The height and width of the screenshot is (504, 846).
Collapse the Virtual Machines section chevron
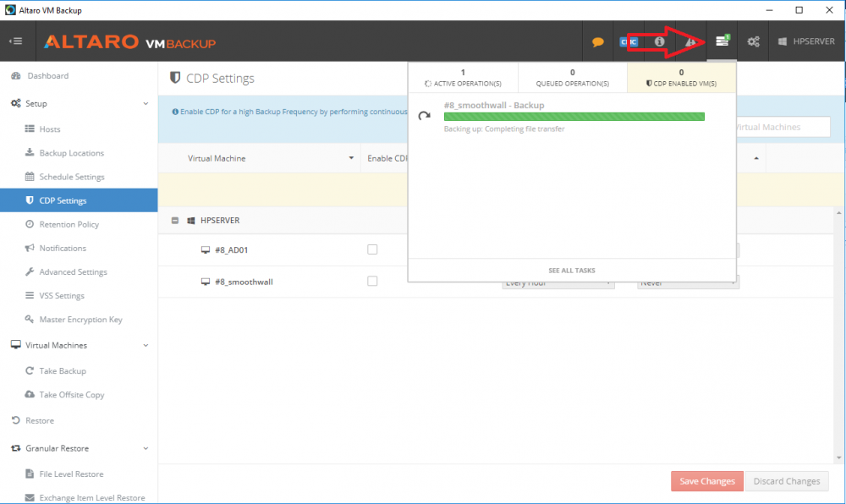[x=146, y=346]
